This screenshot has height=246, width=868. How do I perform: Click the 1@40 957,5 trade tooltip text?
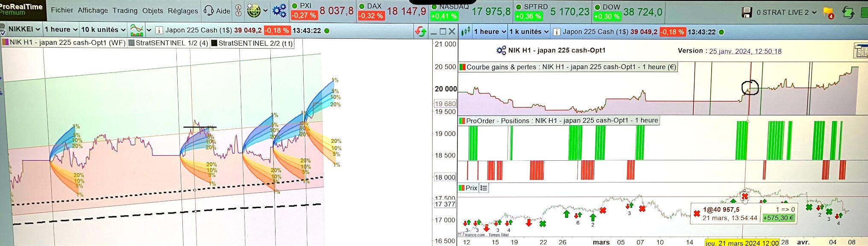click(x=721, y=210)
